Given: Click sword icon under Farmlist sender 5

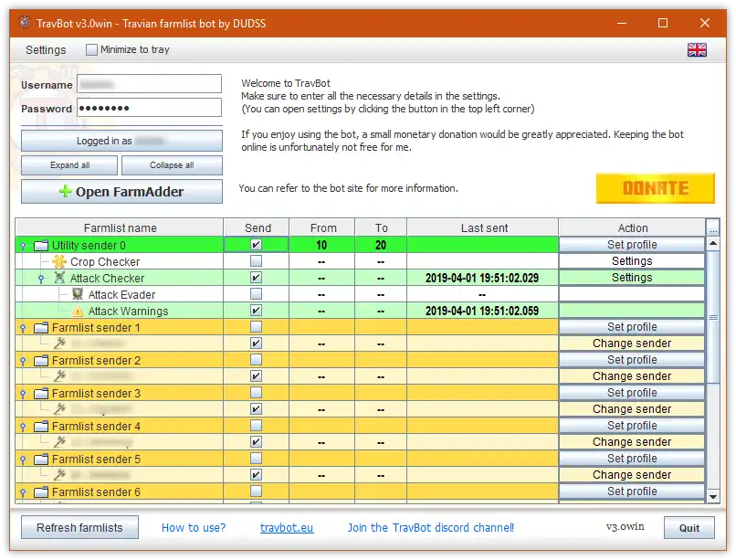Looking at the screenshot, I should [x=59, y=474].
